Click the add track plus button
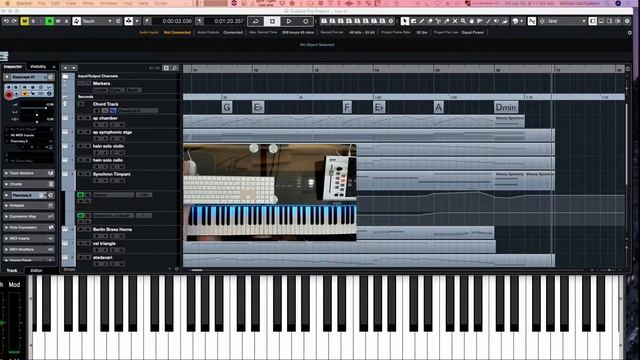The width and height of the screenshot is (640, 360). [65, 68]
